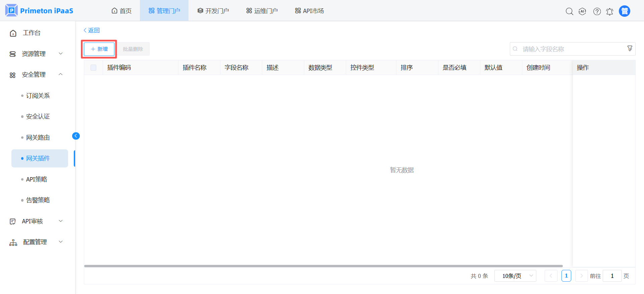Switch to the API市场 tab
This screenshot has width=644, height=294.
(309, 11)
